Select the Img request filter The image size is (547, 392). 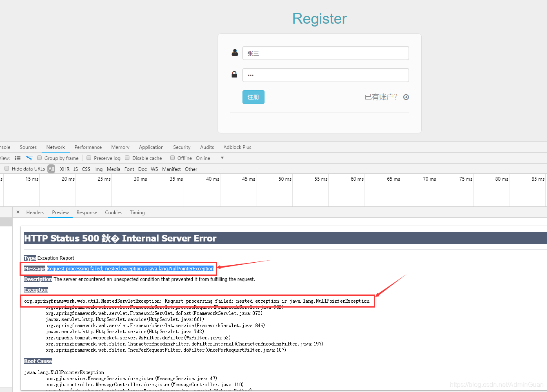[98, 169]
